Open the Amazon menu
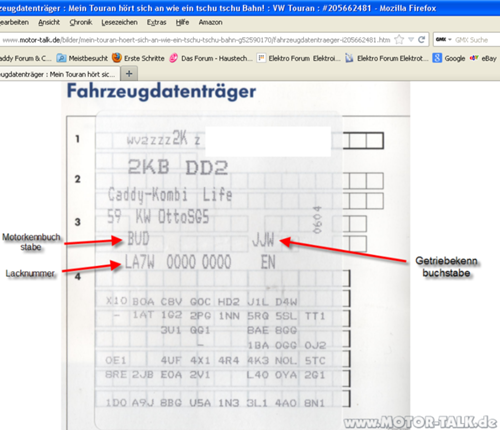 pos(210,22)
